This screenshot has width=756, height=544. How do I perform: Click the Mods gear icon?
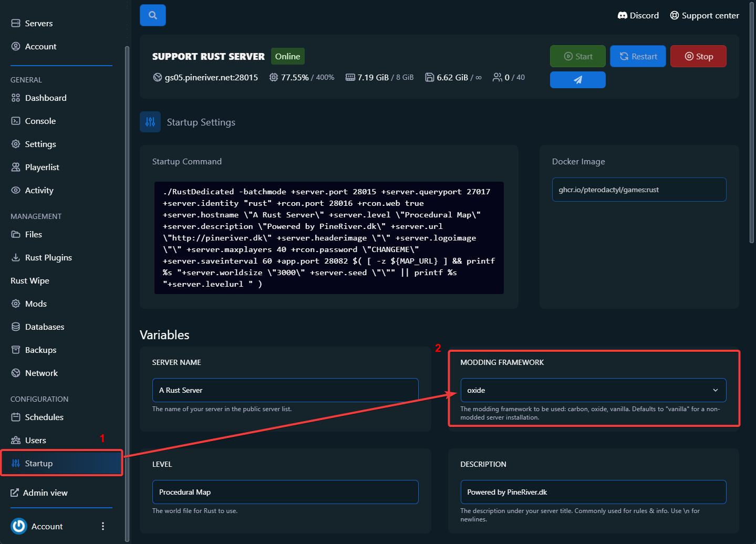point(16,304)
